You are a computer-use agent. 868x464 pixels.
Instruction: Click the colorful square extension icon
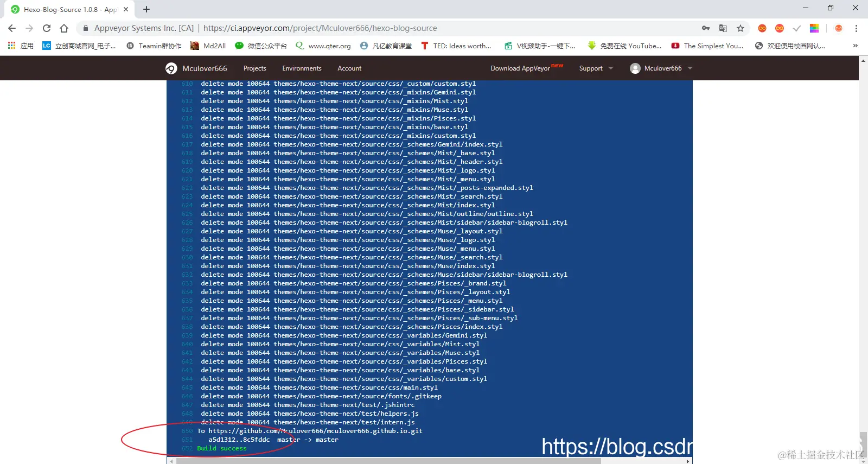pos(814,28)
